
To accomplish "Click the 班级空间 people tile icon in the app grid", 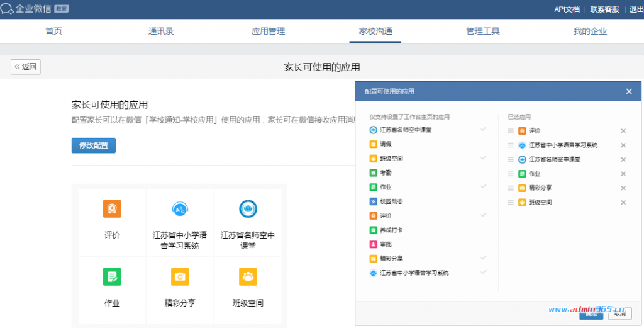I will click(248, 276).
